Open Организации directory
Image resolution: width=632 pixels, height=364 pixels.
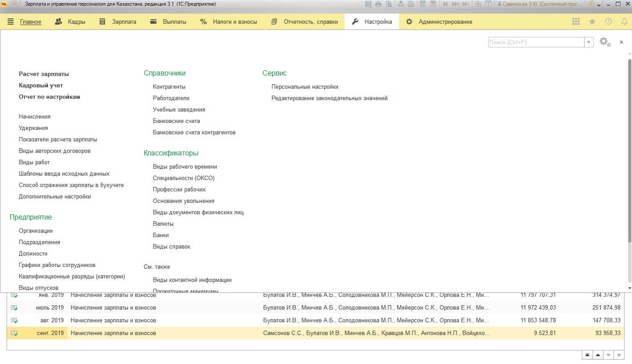36,231
